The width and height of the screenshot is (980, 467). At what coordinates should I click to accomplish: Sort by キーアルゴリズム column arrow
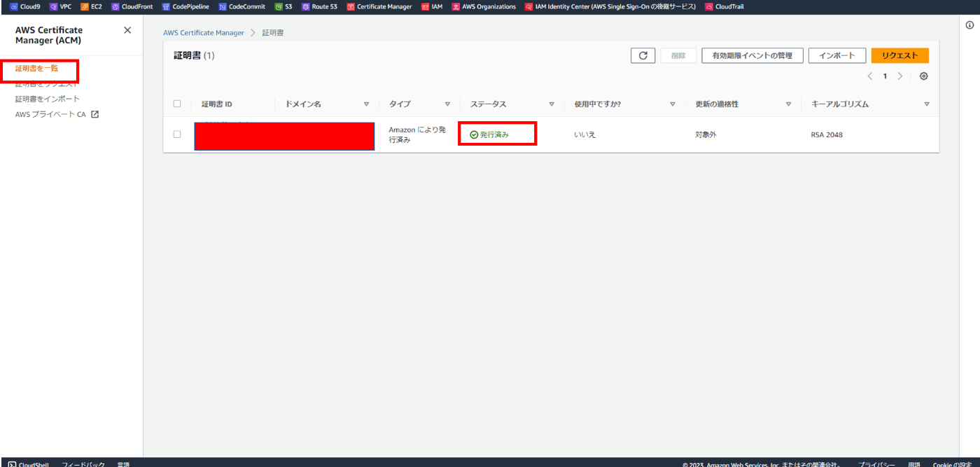coord(927,104)
